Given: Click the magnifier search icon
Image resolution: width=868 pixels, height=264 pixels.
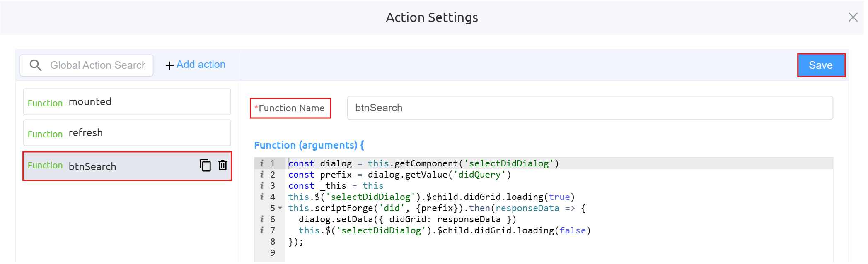Looking at the screenshot, I should (36, 65).
